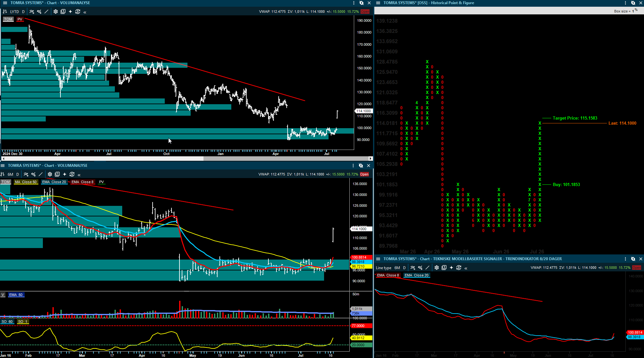Screen dimensions: 644x358
Task: Click the crosshair plus icon in middle chart toolbar
Action: 65,174
